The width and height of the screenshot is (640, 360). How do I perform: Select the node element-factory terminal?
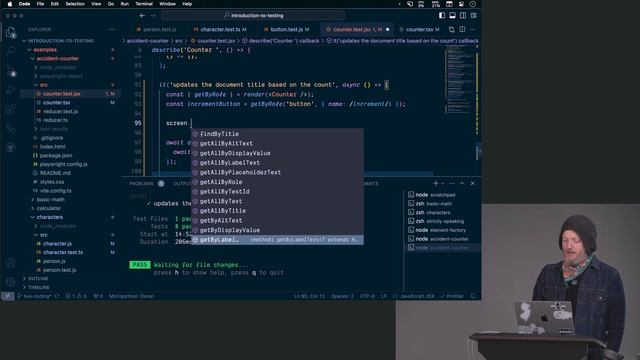(x=440, y=230)
